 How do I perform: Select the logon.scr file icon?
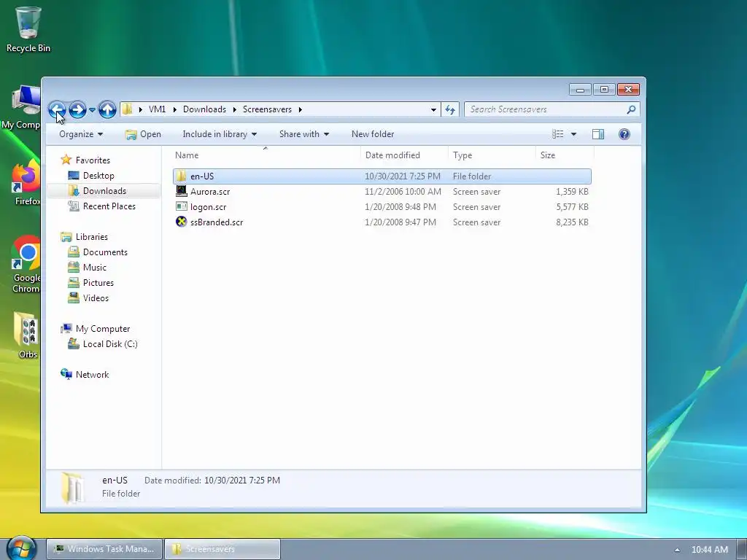(181, 206)
